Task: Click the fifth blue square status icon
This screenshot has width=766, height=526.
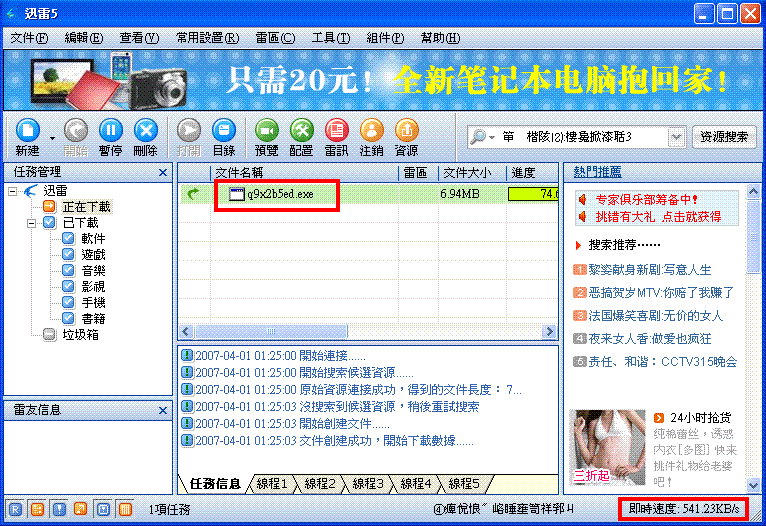Action: coord(103,509)
